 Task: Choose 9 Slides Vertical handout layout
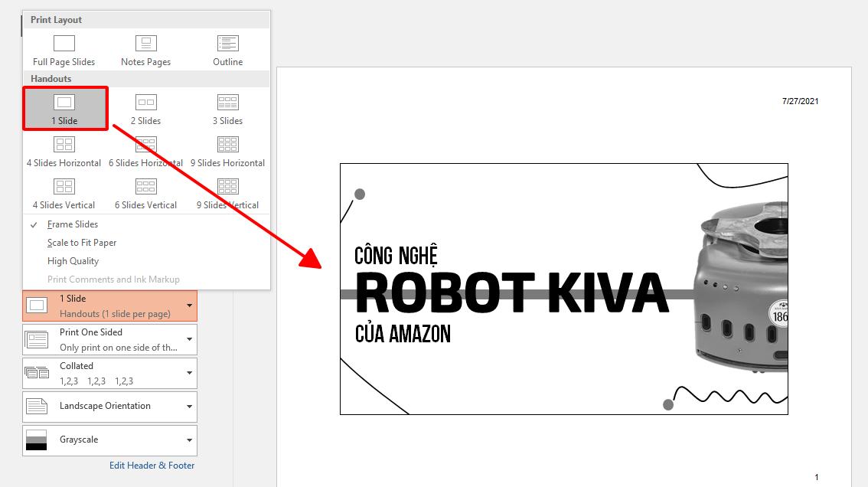[227, 193]
